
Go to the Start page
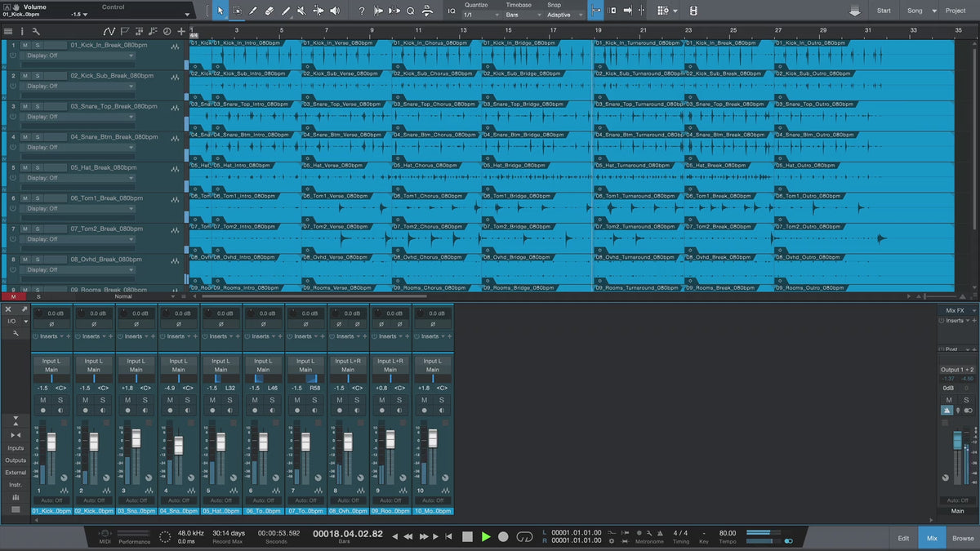coord(884,11)
